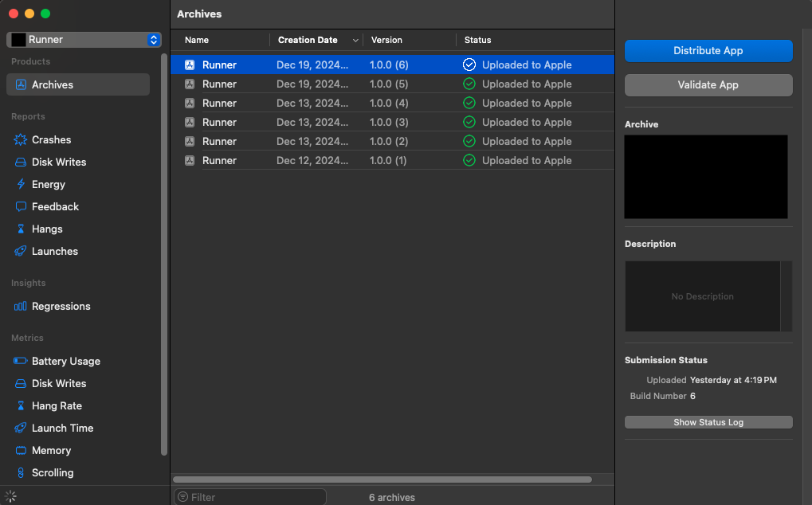Click the green checkmark for build 1.0.0 (2)
812x505 pixels.
coord(469,141)
